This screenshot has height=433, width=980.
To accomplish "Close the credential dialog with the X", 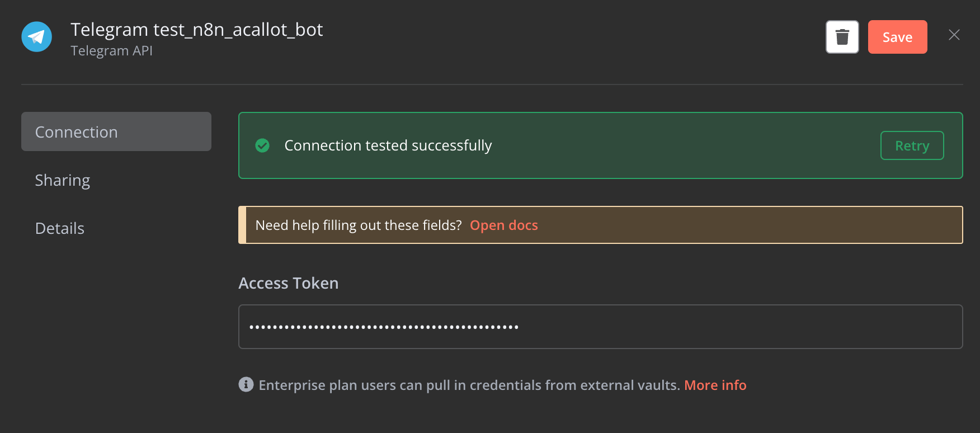I will 954,35.
